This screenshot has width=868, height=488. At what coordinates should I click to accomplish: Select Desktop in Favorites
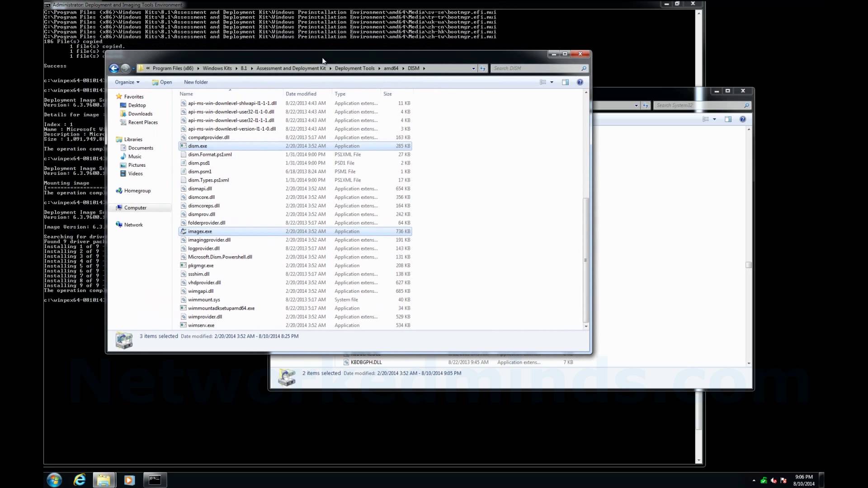pyautogui.click(x=137, y=105)
